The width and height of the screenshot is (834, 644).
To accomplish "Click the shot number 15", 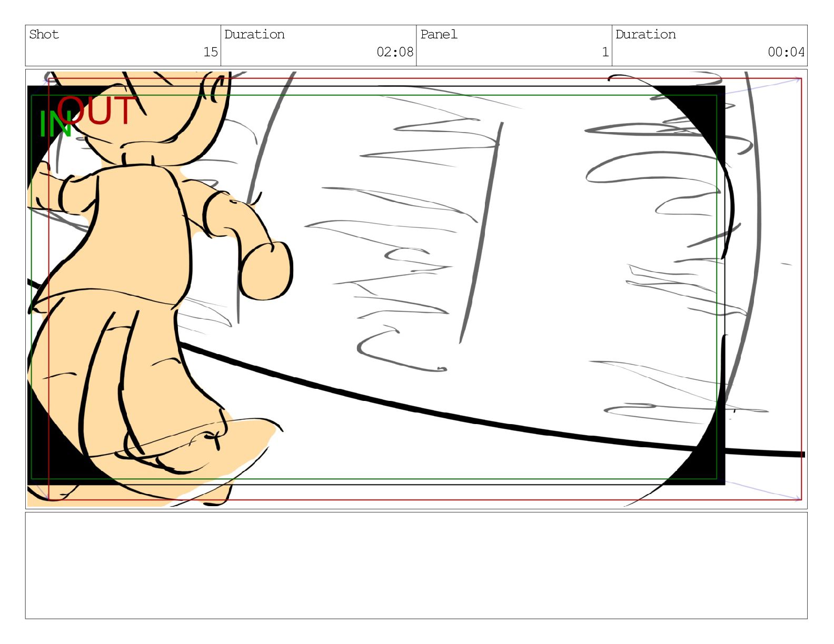I will [211, 52].
